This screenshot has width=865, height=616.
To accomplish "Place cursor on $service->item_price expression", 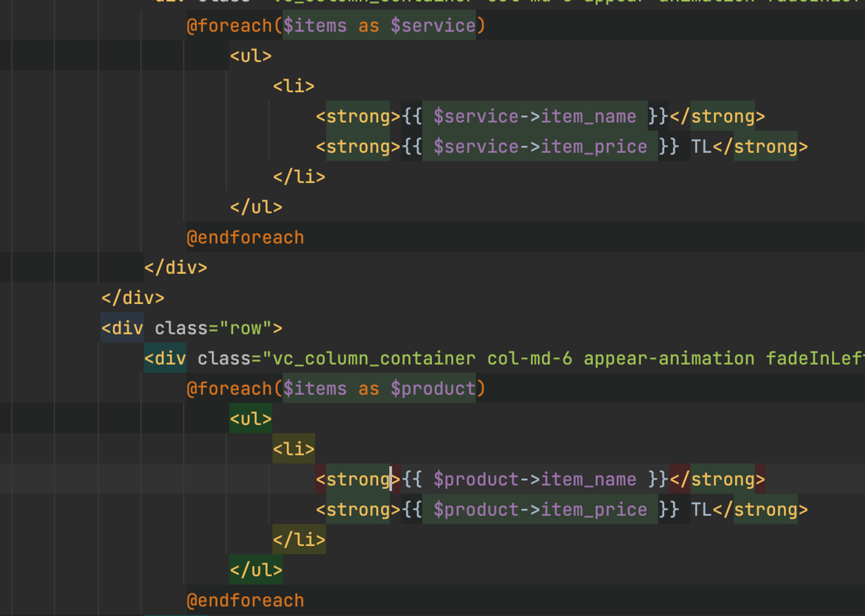I will tap(540, 147).
